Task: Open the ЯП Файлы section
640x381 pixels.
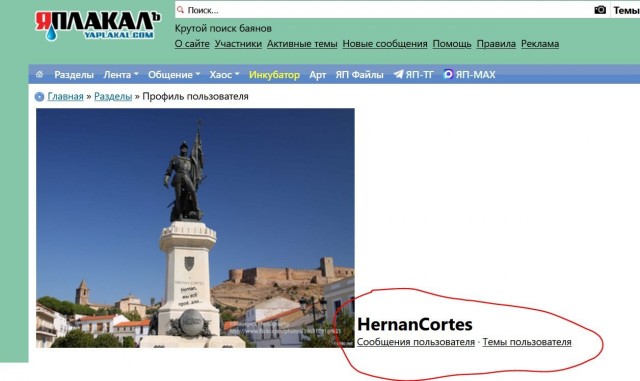Action: [359, 75]
